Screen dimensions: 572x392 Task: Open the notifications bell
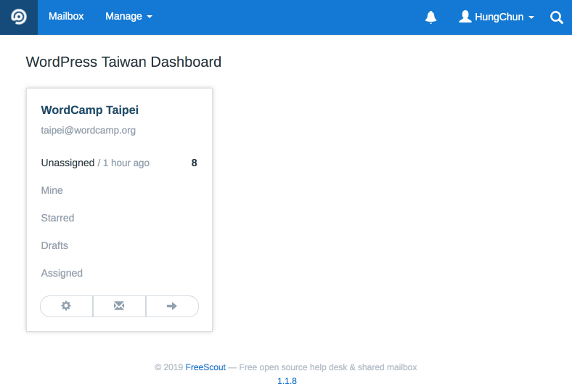click(431, 17)
